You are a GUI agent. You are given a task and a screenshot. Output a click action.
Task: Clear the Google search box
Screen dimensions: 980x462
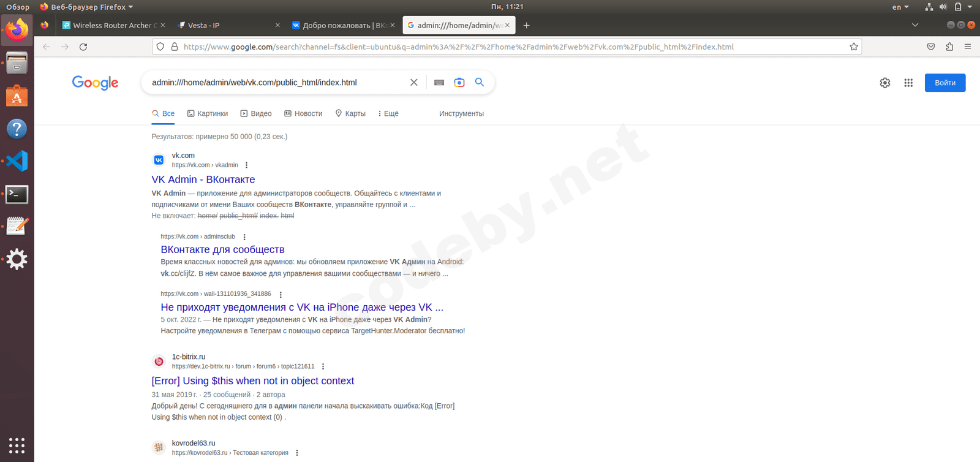click(x=414, y=83)
